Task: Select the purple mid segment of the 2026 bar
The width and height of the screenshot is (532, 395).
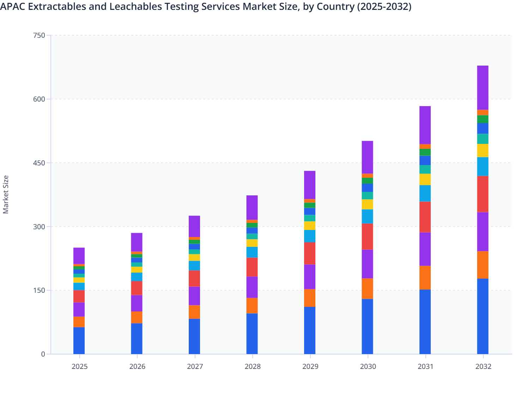Action: coord(137,303)
